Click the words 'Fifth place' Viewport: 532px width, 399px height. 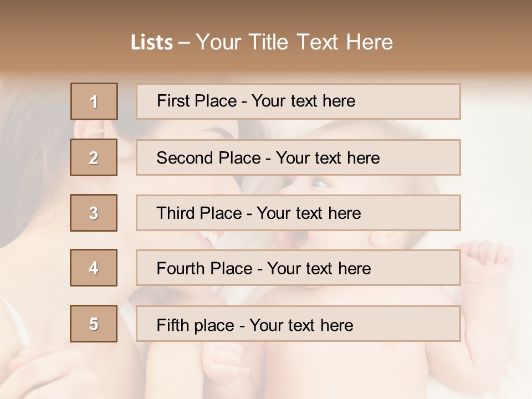tap(196, 325)
